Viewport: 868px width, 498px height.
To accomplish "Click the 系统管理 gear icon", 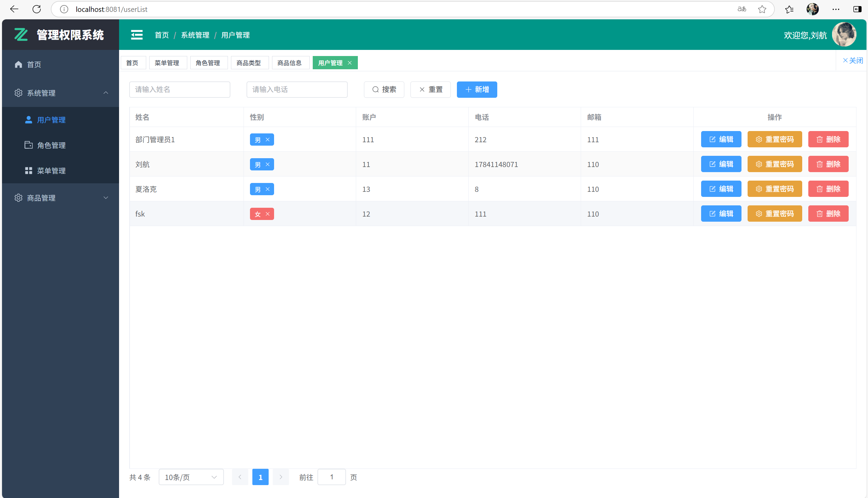I will point(18,93).
